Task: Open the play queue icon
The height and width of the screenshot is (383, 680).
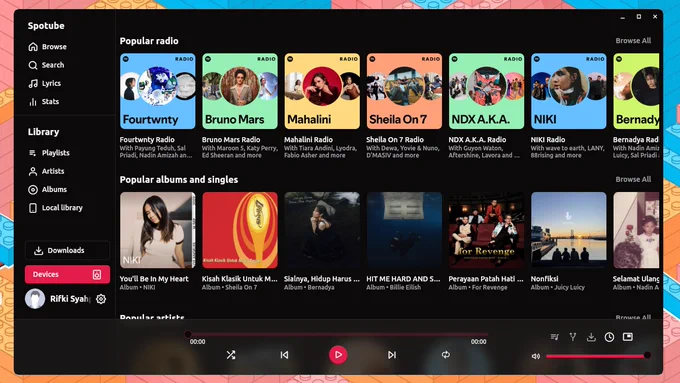Action: click(x=555, y=337)
